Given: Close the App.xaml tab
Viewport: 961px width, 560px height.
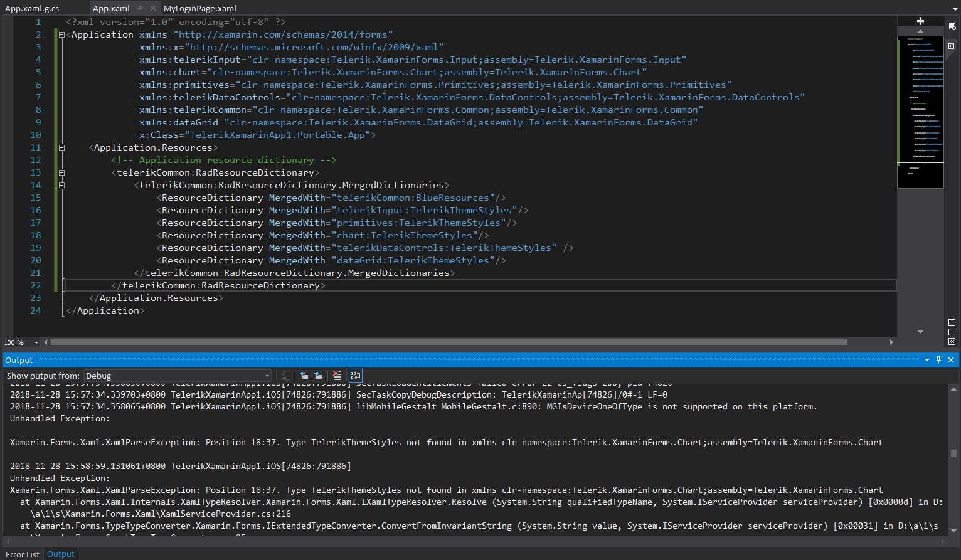Looking at the screenshot, I should [153, 8].
